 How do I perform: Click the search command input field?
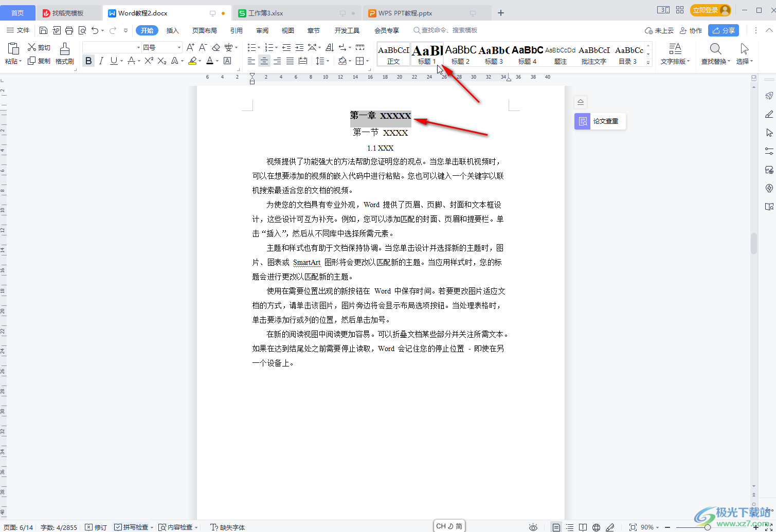pos(445,30)
